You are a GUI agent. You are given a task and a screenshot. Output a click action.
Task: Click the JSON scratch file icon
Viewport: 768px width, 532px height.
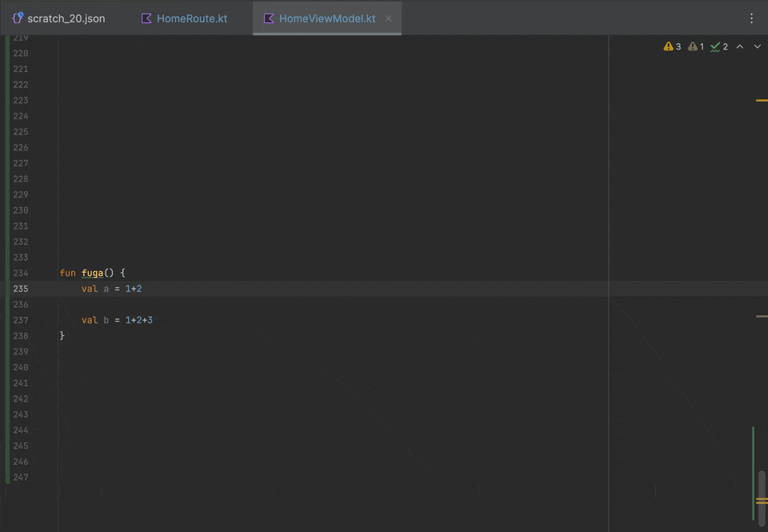18,18
